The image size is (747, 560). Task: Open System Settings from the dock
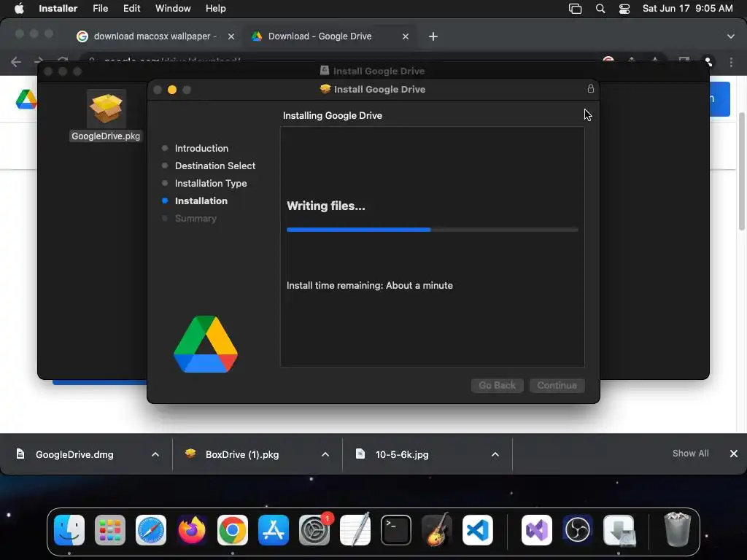pyautogui.click(x=314, y=530)
